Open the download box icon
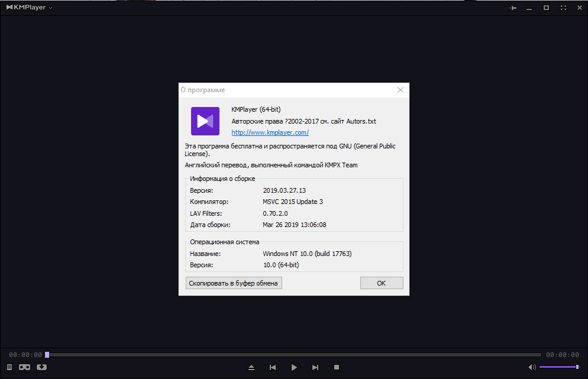The image size is (588, 379). pos(41,367)
